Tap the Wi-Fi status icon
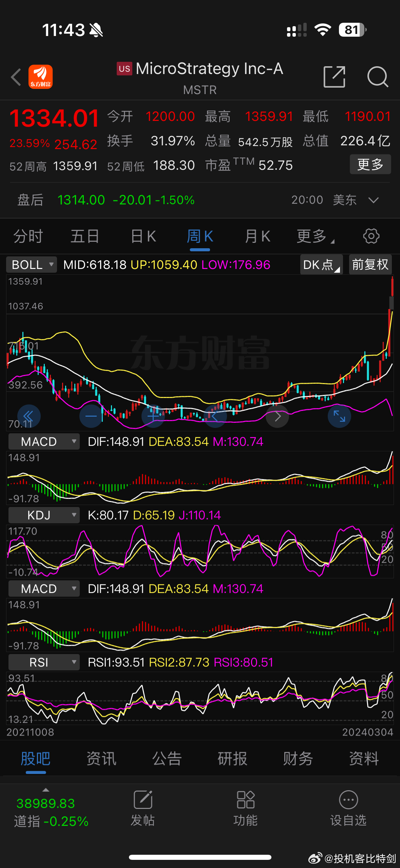This screenshot has height=868, width=400. [x=323, y=30]
